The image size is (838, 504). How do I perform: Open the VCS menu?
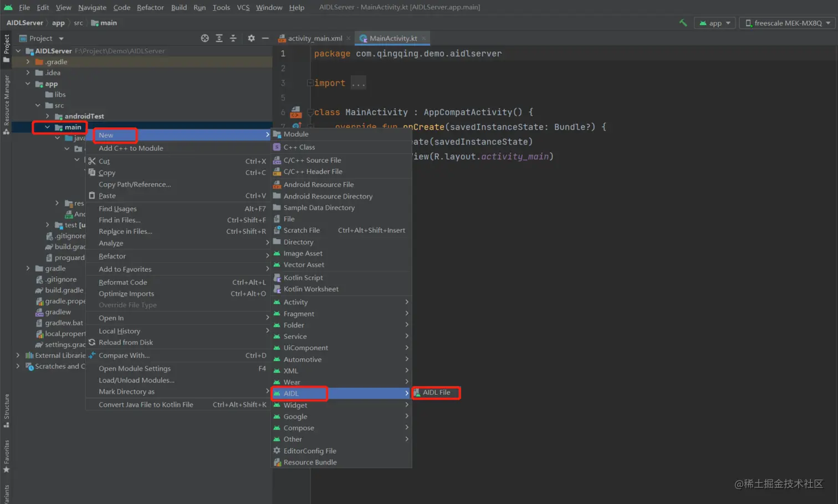click(243, 7)
